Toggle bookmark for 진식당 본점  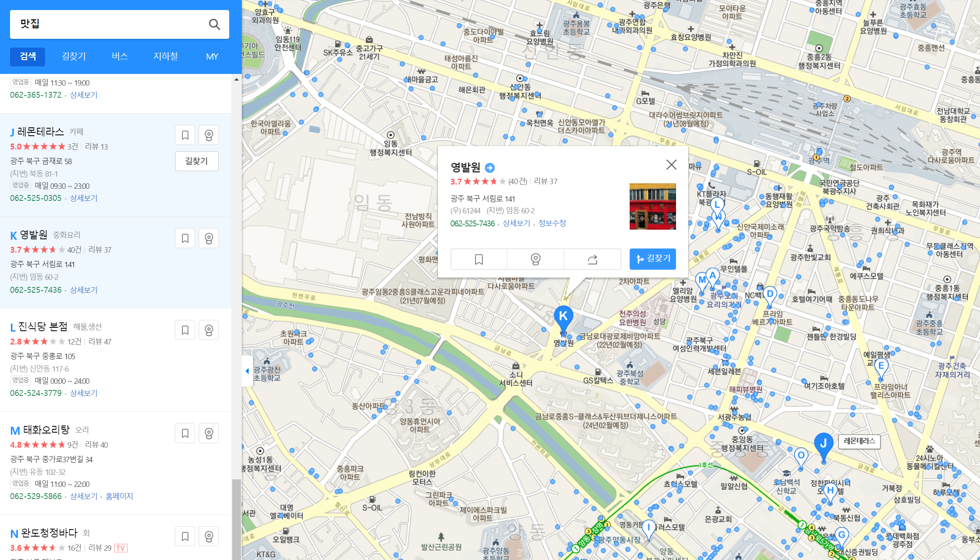(185, 330)
